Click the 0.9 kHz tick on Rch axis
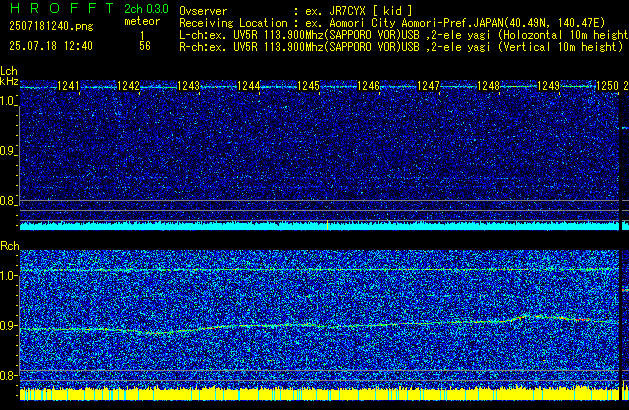Image resolution: width=629 pixels, height=410 pixels. pos(8,325)
